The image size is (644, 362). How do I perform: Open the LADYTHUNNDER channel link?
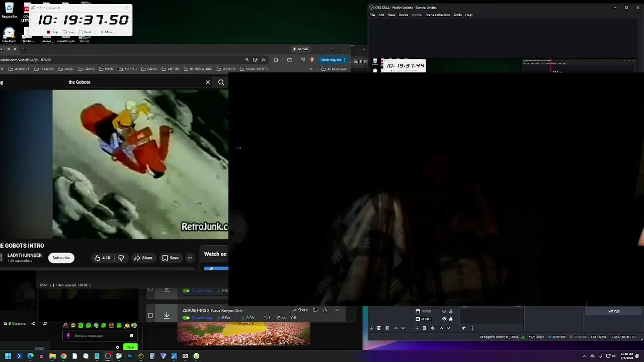coord(25,255)
